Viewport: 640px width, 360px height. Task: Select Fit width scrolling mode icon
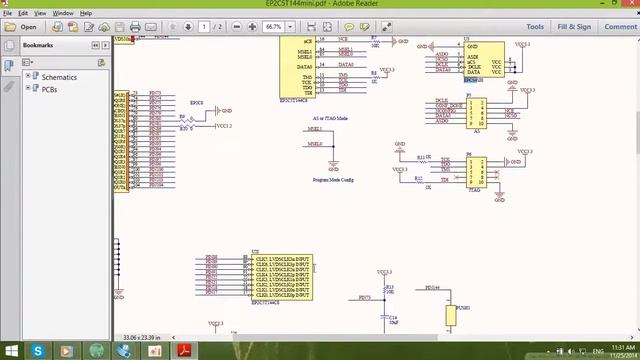(311, 27)
